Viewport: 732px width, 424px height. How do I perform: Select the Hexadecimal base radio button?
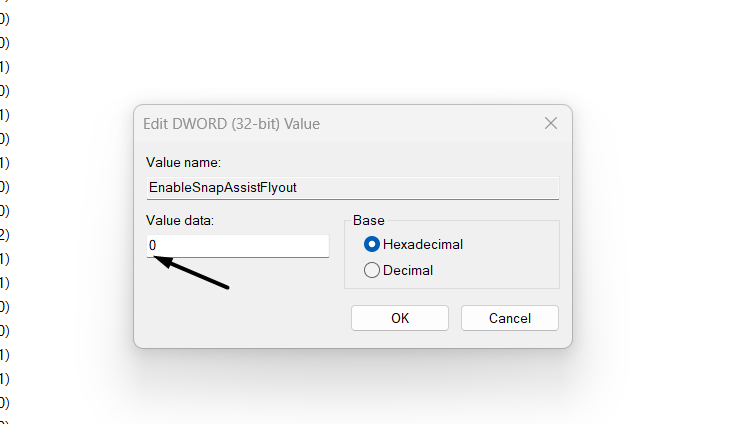click(x=372, y=244)
